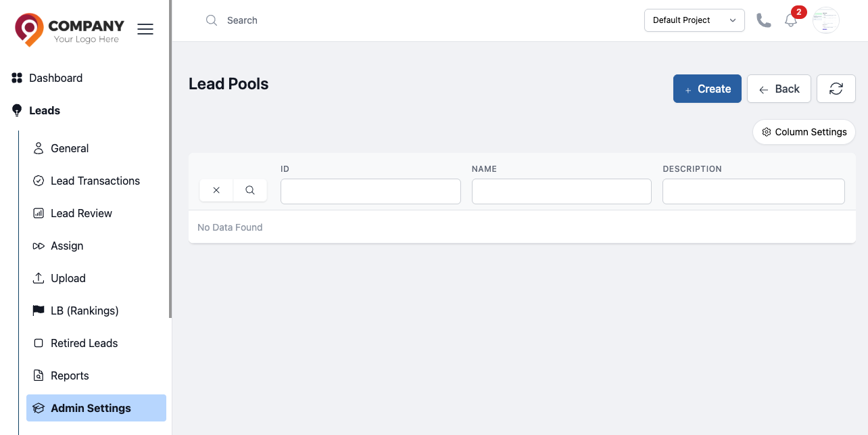Click the Back button
Screen dimensions: 868x435
779,89
